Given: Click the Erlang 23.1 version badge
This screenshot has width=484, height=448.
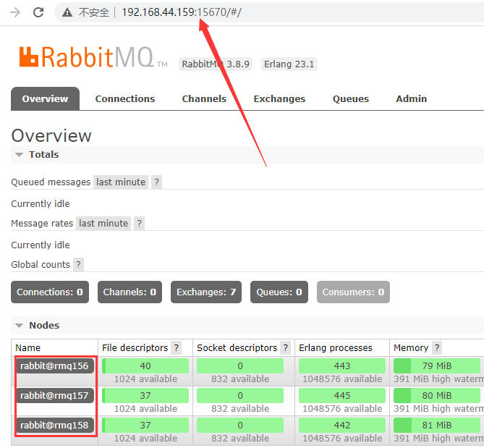Looking at the screenshot, I should tap(289, 64).
